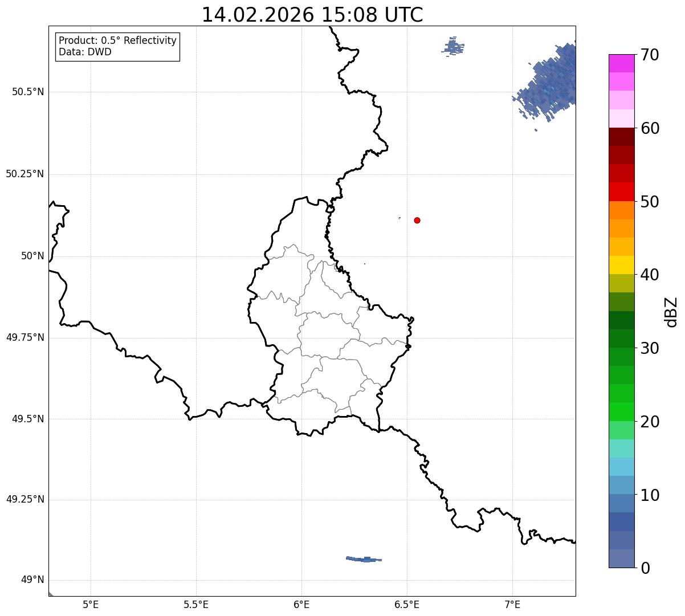The width and height of the screenshot is (685, 616).
Task: Click the red station marker dot
Action: click(x=417, y=221)
